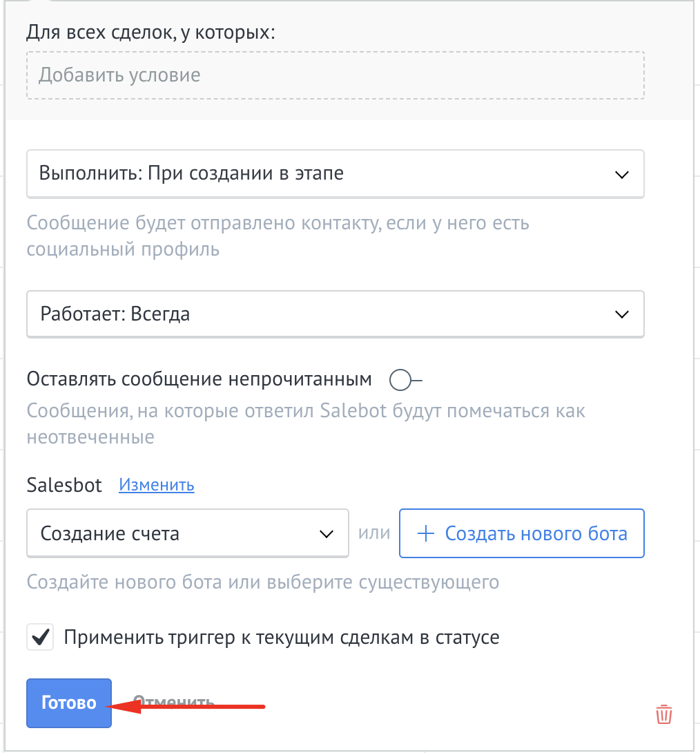Click the "Salesbot" label
This screenshot has height=753, width=700.
(64, 485)
